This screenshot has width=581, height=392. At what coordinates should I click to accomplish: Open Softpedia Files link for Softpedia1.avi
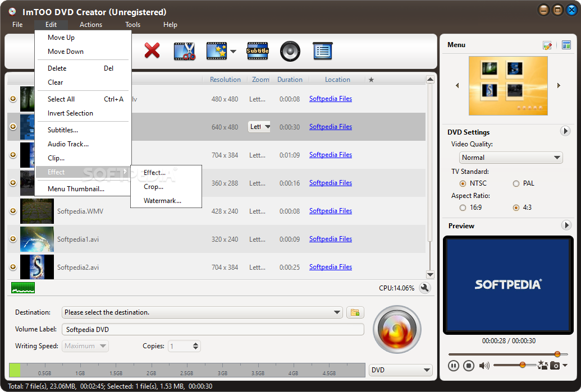(x=331, y=239)
